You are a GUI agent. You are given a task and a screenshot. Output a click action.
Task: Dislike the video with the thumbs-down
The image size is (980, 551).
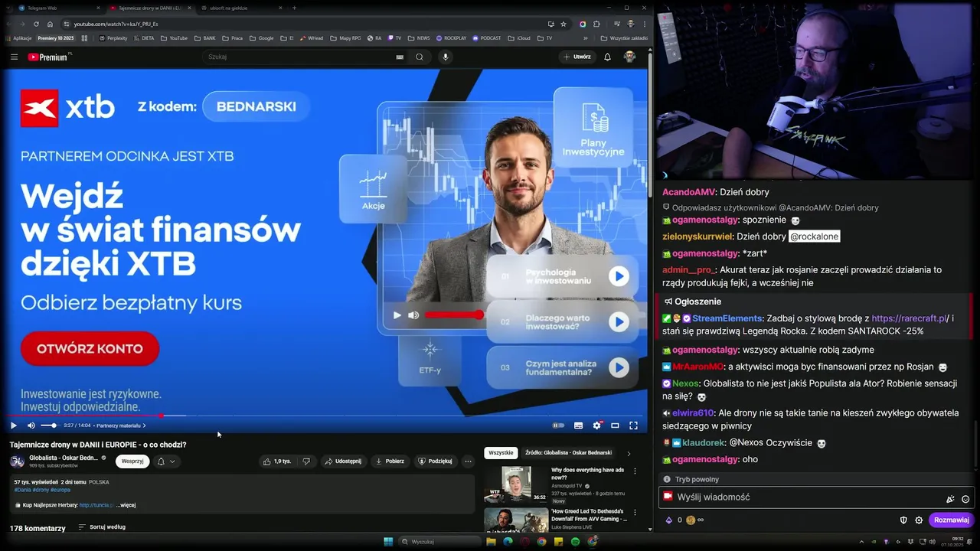point(306,461)
